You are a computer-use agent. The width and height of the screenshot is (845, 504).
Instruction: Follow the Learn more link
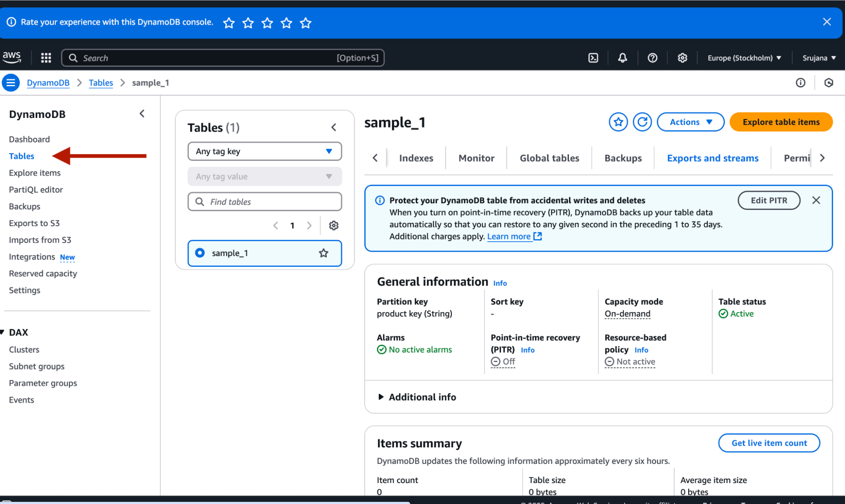click(514, 237)
